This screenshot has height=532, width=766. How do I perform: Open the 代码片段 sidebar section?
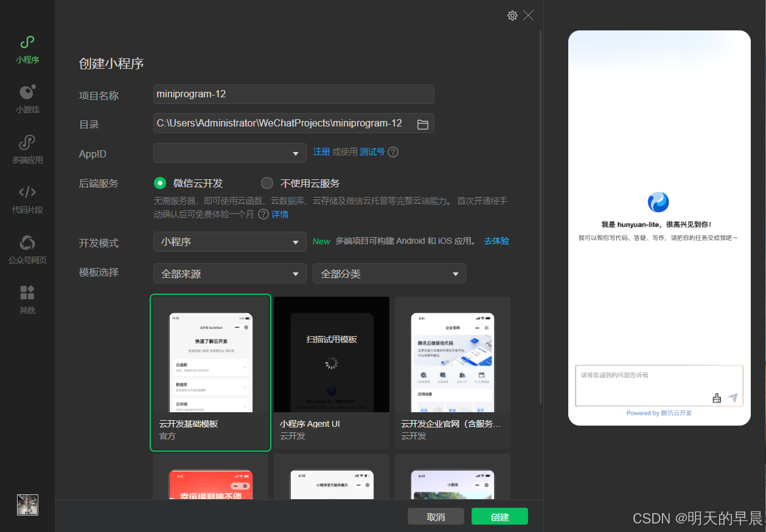(x=27, y=199)
